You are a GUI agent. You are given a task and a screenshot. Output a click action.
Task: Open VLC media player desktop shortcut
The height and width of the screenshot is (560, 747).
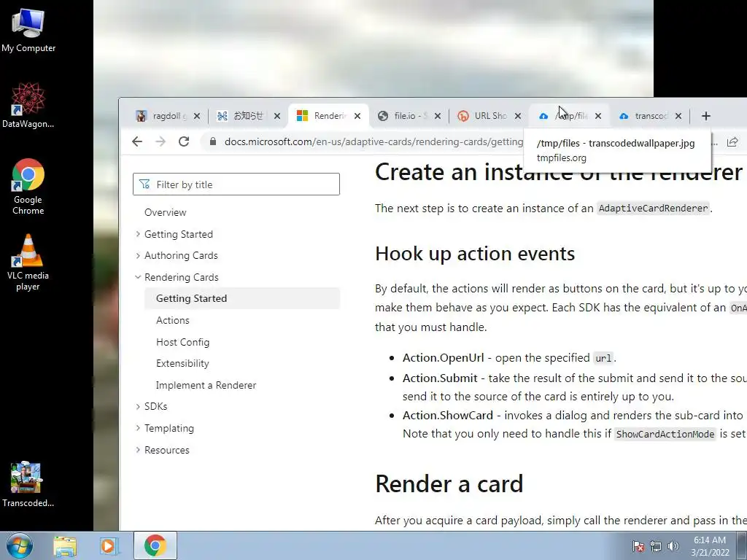(28, 262)
